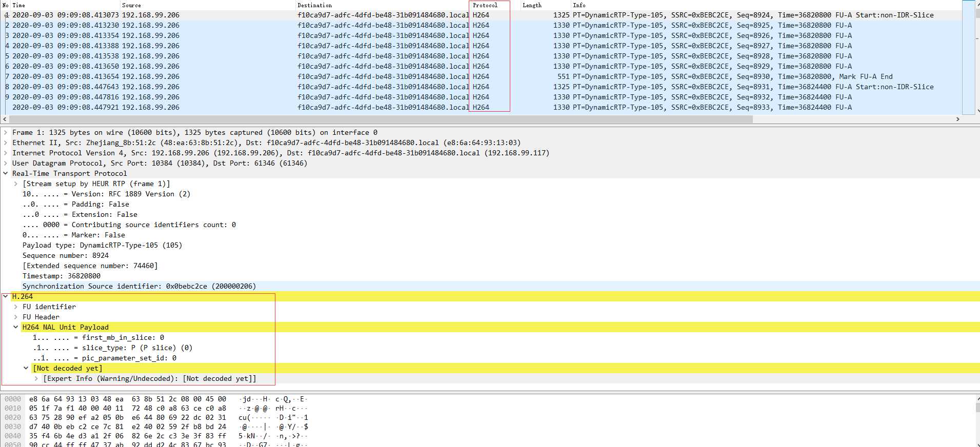980x447 pixels.
Task: Click the packet list scroll-right arrow
Action: 957,119
